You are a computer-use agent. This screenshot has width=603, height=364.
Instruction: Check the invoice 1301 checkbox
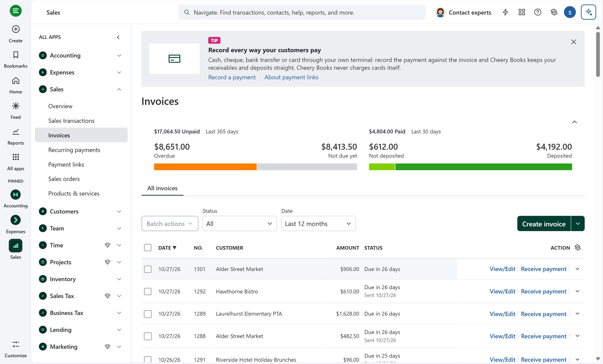(148, 269)
